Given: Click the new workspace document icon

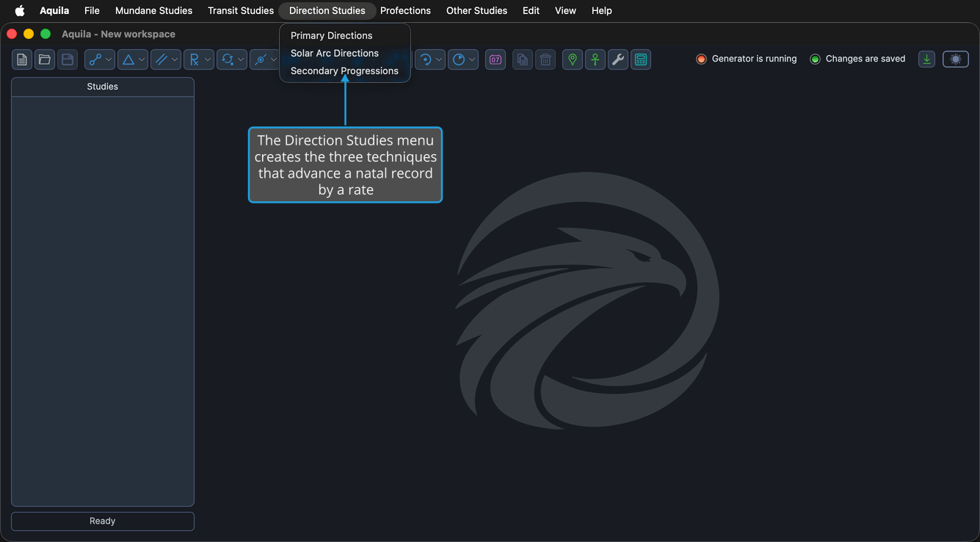Looking at the screenshot, I should pyautogui.click(x=22, y=59).
